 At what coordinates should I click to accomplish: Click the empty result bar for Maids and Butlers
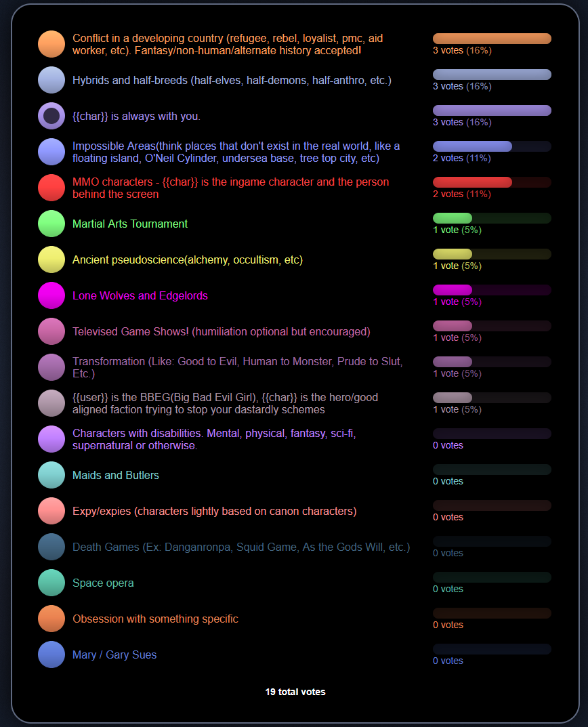(492, 470)
